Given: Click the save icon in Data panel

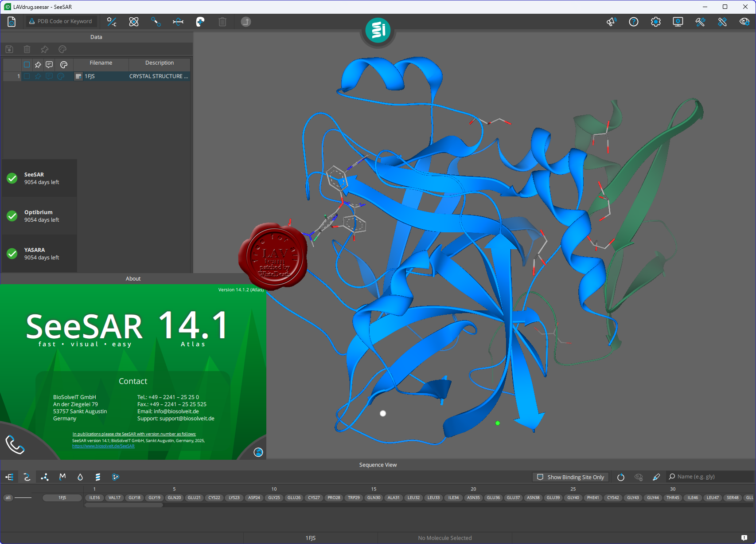Looking at the screenshot, I should tap(9, 49).
